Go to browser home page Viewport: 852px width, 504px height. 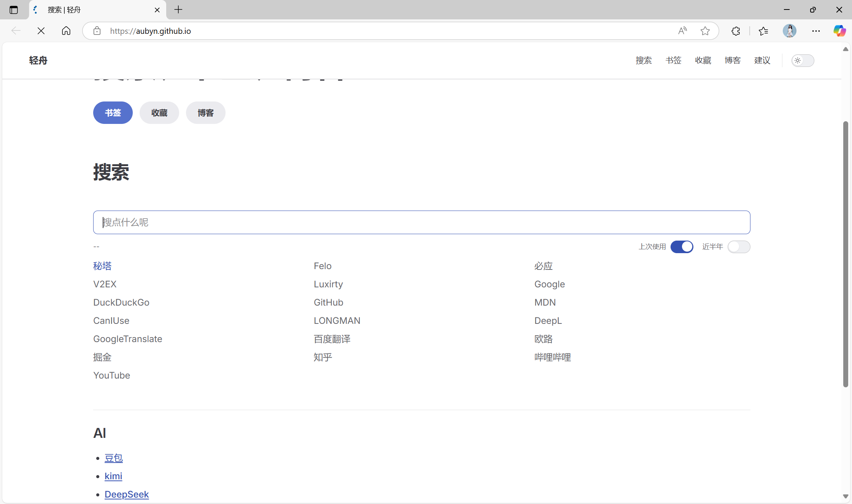(66, 31)
